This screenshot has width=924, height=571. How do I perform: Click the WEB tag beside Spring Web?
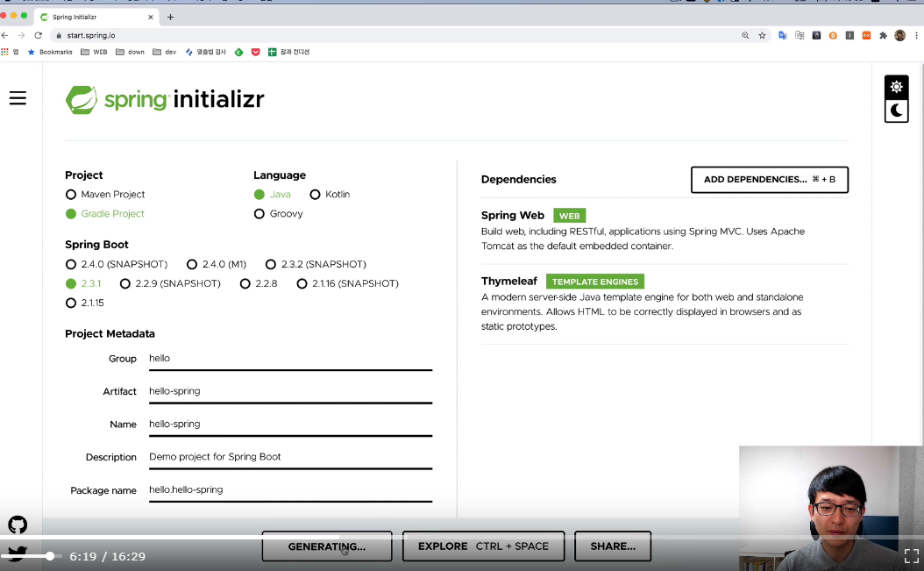pos(569,215)
